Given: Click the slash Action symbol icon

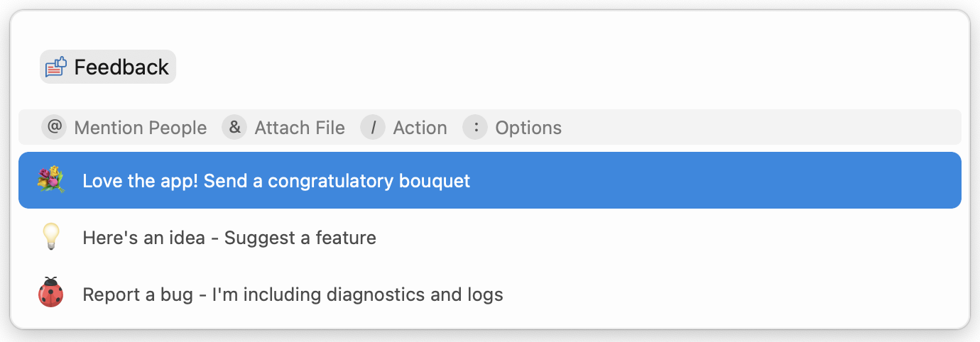Looking at the screenshot, I should coord(373,128).
